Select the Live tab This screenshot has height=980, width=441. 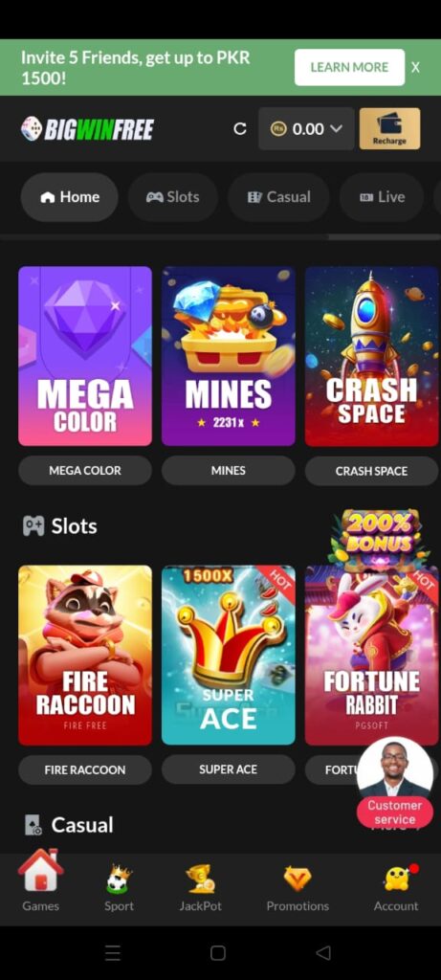click(383, 197)
